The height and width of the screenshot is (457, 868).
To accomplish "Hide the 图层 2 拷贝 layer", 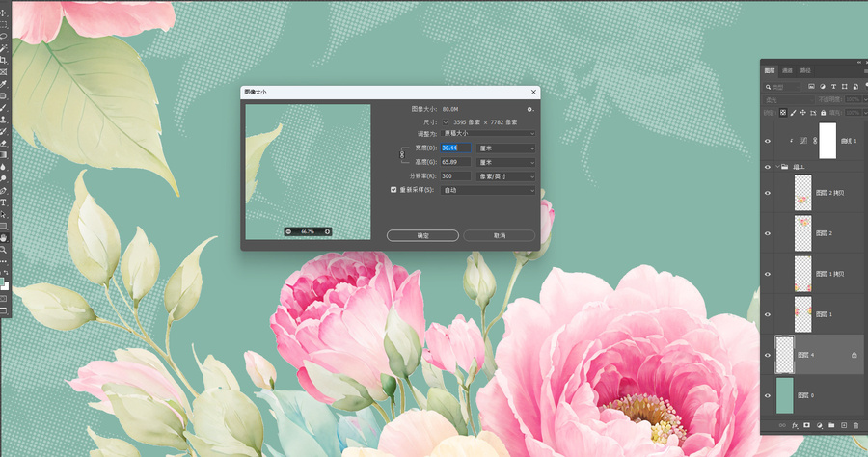I will coord(768,193).
